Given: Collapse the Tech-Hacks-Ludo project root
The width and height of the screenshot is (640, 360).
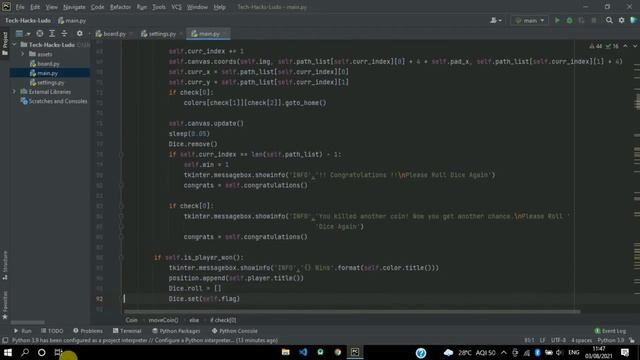Looking at the screenshot, I should [x=15, y=44].
